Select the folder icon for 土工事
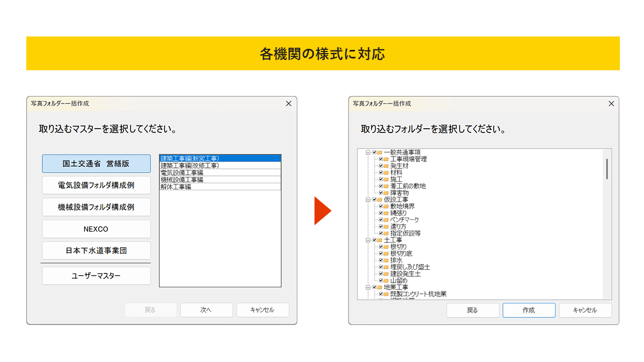The image size is (644, 362). [379, 240]
